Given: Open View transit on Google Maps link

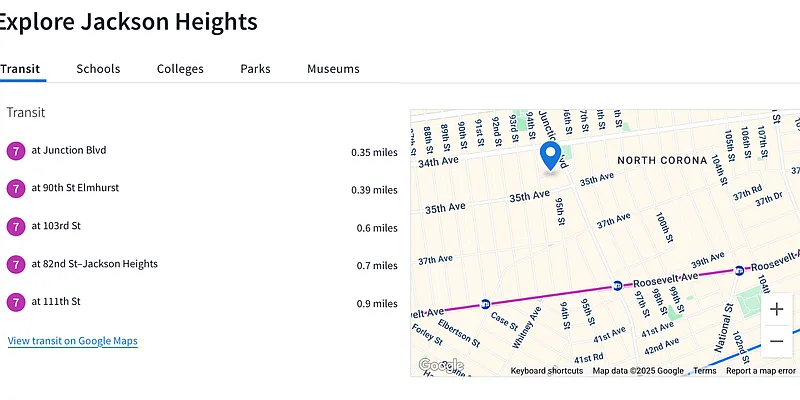Looking at the screenshot, I should pos(72,341).
